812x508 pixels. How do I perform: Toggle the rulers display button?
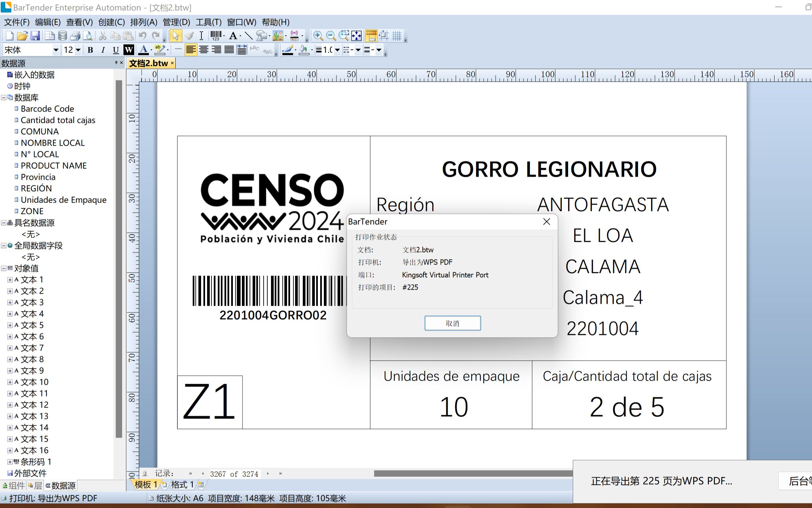tap(371, 35)
